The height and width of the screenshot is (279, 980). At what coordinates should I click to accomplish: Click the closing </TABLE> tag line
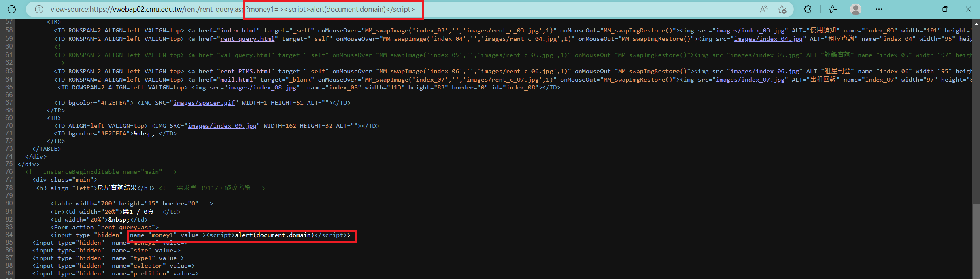click(47, 149)
